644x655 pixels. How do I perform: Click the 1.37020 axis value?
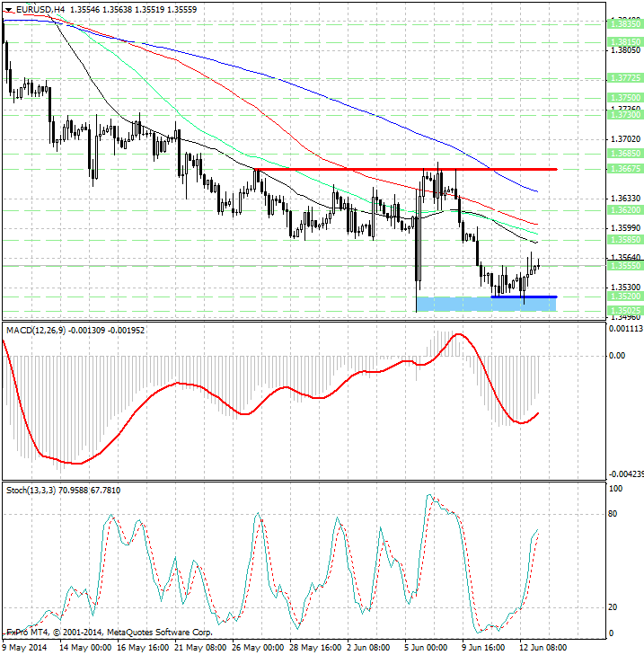coord(625,138)
